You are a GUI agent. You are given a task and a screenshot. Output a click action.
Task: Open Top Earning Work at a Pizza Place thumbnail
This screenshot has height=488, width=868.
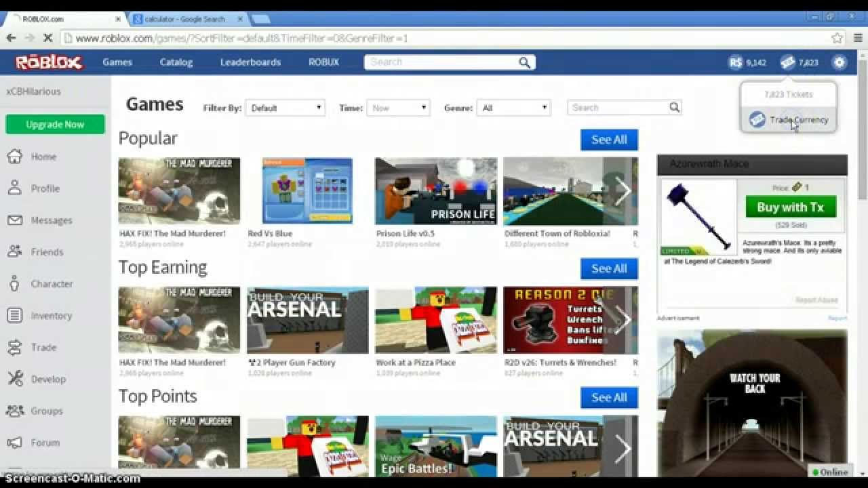(436, 320)
